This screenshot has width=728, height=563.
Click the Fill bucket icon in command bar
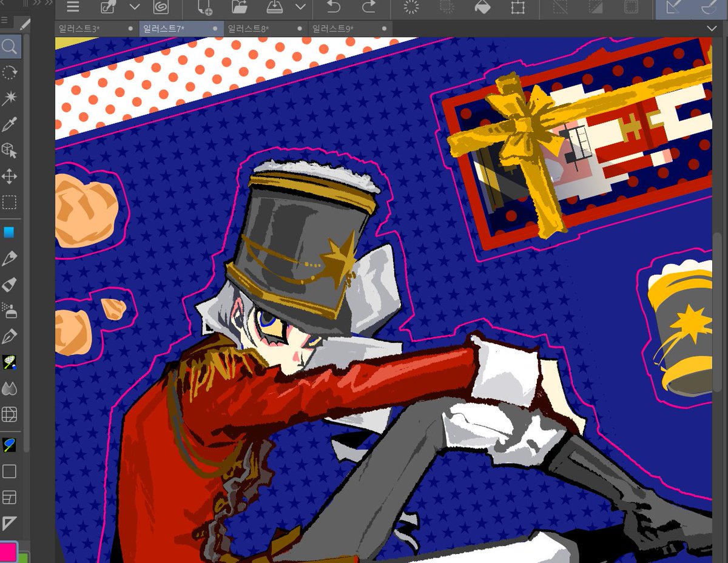(482, 7)
